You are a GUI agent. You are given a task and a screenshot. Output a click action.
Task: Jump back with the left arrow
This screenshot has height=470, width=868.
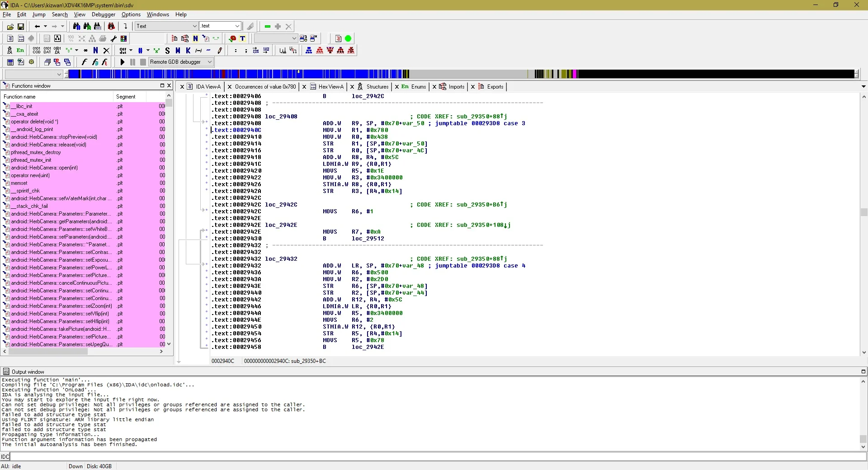38,26
